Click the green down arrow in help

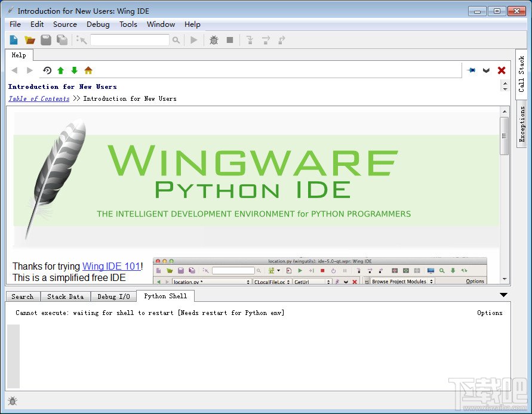click(x=74, y=70)
